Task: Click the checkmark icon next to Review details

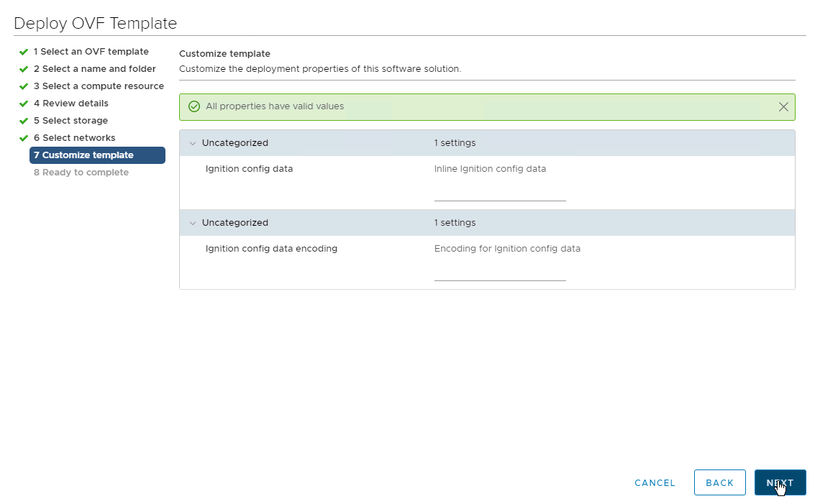Action: (x=24, y=104)
